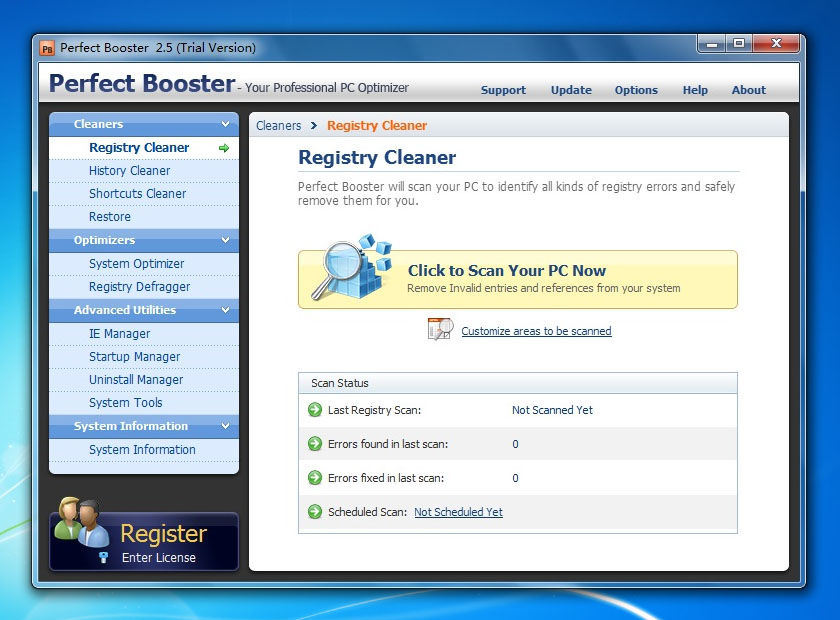Click the Errors found in last scan label

pyautogui.click(x=388, y=444)
